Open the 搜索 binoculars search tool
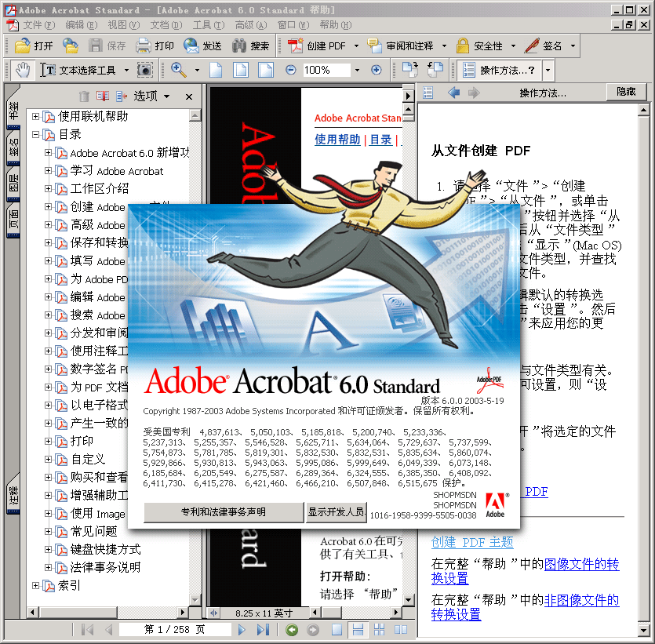The height and width of the screenshot is (644, 655). pyautogui.click(x=239, y=45)
